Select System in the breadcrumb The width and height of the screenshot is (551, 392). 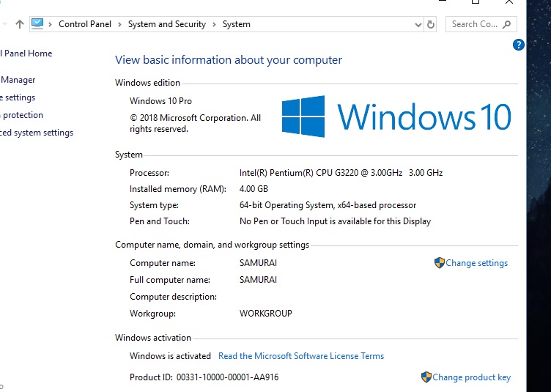(237, 24)
